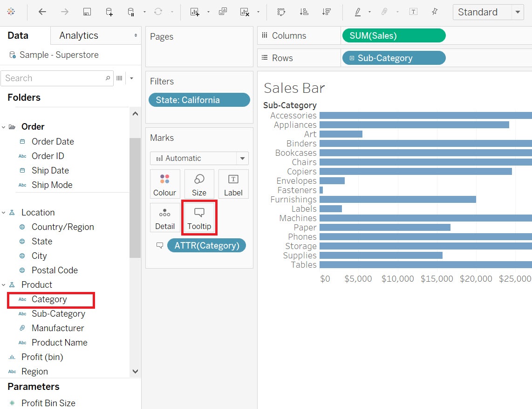Click tooltip icon beside ATTR(Category)

pyautogui.click(x=159, y=245)
